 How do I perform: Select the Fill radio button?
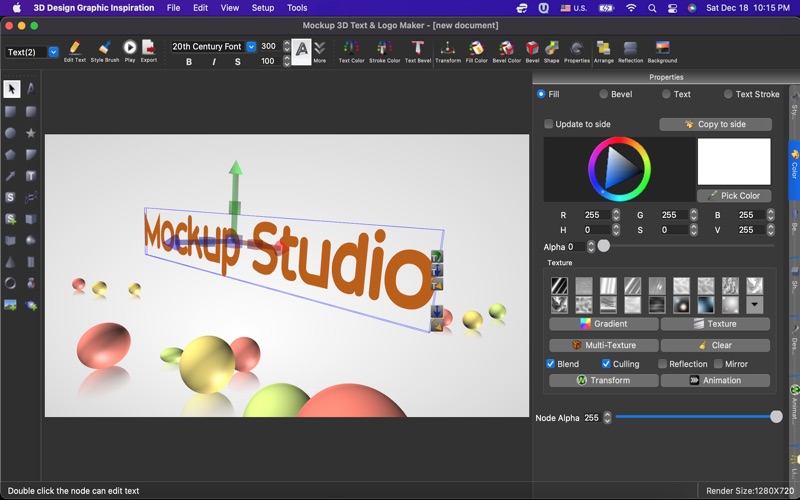541,94
